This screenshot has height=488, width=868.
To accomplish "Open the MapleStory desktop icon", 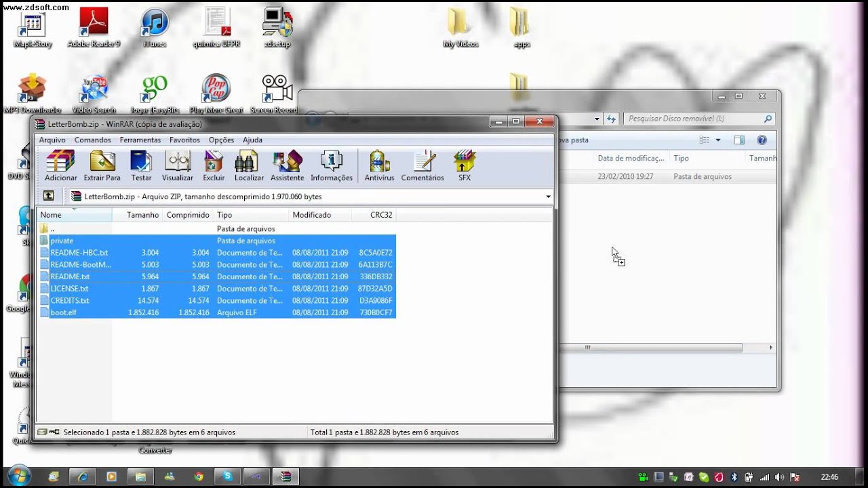I will coord(32,28).
